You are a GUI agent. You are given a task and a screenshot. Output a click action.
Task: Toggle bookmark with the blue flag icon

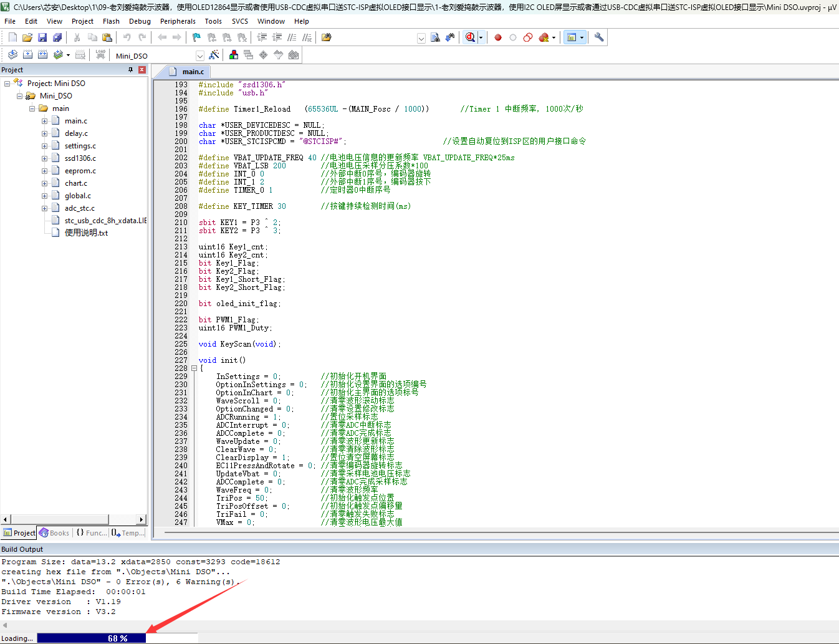point(196,37)
